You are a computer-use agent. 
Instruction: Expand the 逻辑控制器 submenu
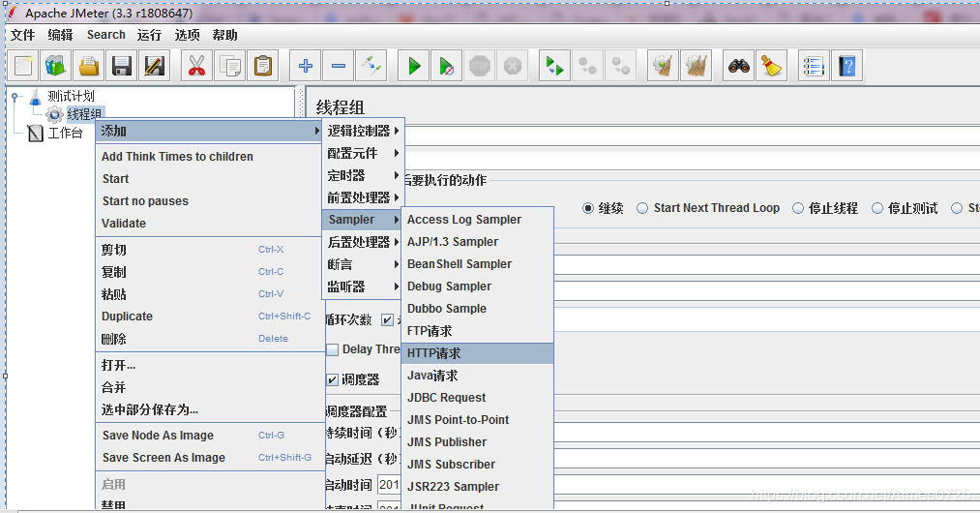pyautogui.click(x=363, y=131)
